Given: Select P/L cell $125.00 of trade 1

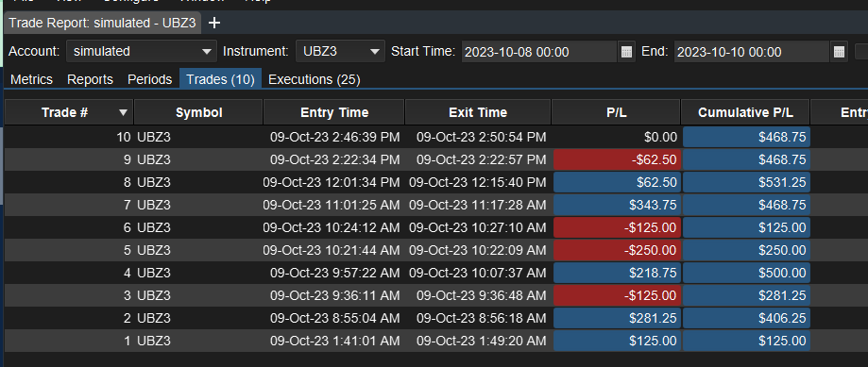Looking at the screenshot, I should (x=617, y=341).
